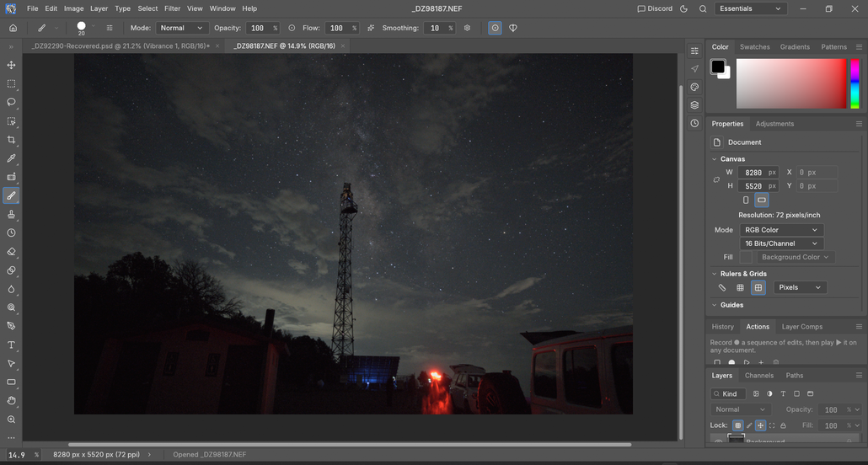Open the History clock icon in side strip
This screenshot has height=465, width=868.
[x=694, y=124]
